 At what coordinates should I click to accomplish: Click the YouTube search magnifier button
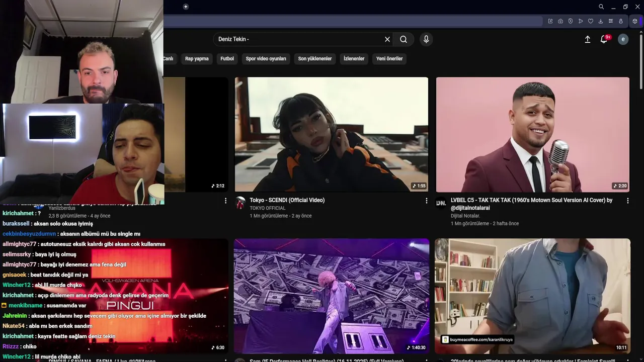[x=404, y=39]
